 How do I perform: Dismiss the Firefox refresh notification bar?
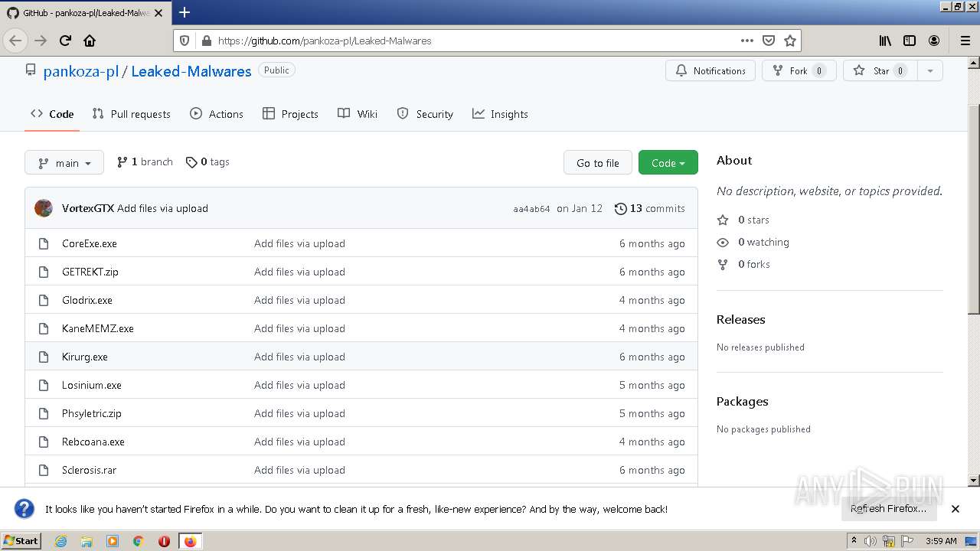click(x=955, y=508)
